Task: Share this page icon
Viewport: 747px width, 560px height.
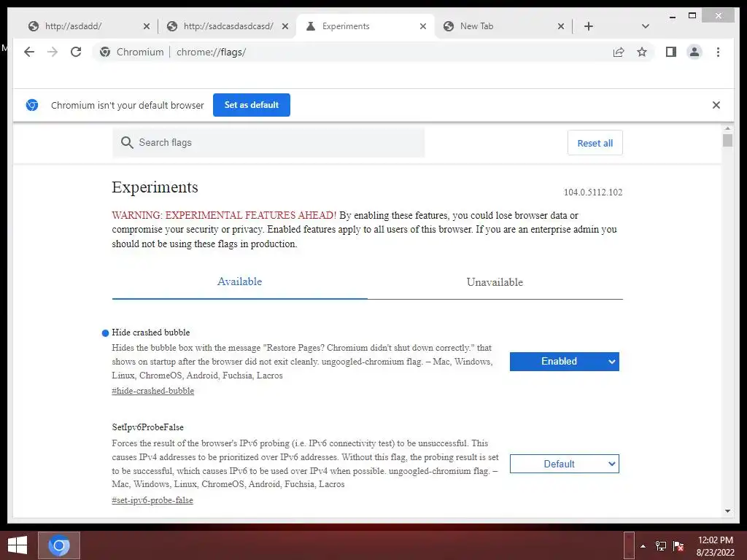Action: click(x=619, y=52)
